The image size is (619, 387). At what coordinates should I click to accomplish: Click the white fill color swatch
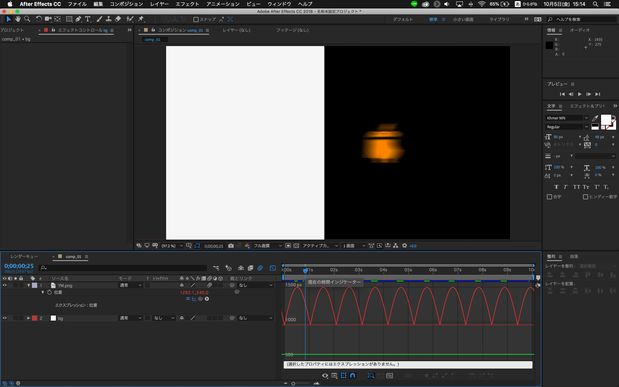(606, 119)
